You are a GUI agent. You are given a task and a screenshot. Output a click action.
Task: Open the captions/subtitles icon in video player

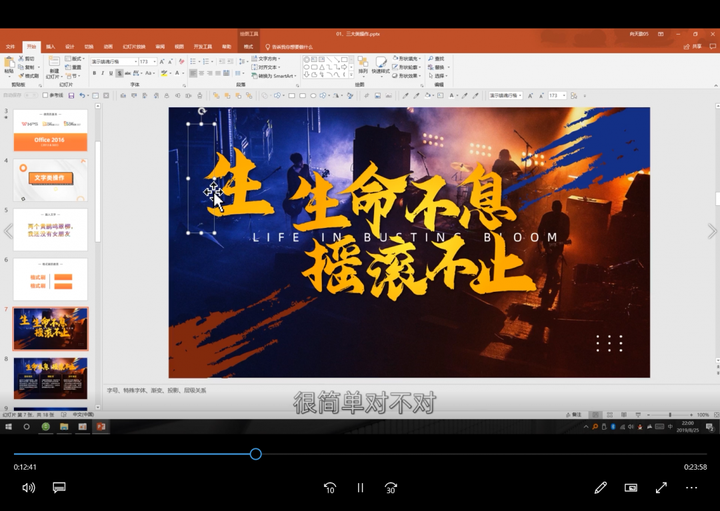(x=59, y=488)
